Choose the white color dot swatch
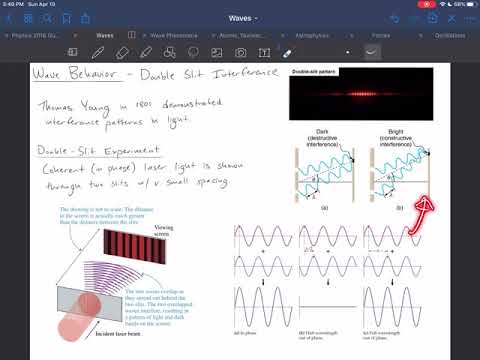Image resolution: width=480 pixels, height=360 pixels. click(x=348, y=52)
